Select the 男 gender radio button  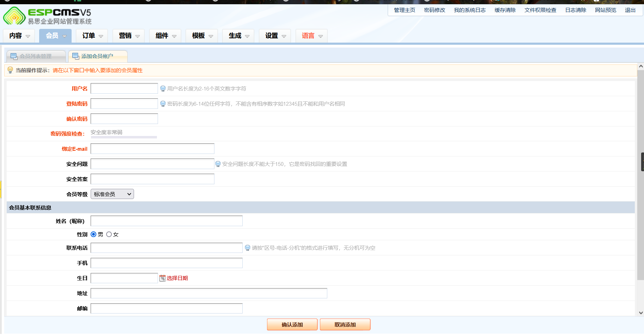93,234
